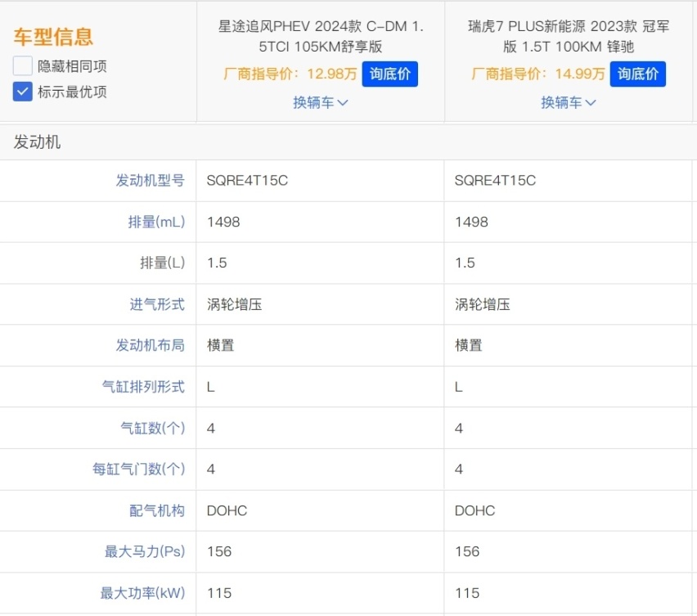Click the 排量(mL) parameter label
Screen dimensions: 697x616
point(156,222)
